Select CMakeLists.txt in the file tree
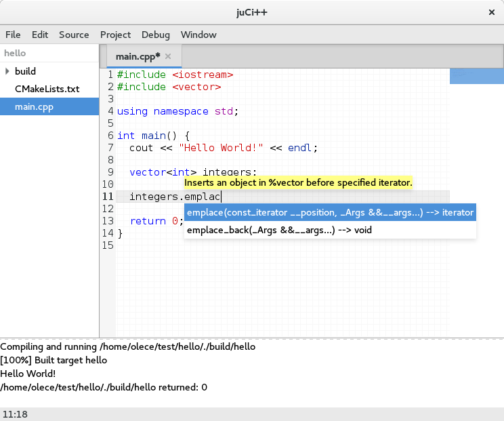Viewport: 504px width, 421px height. click(47, 89)
